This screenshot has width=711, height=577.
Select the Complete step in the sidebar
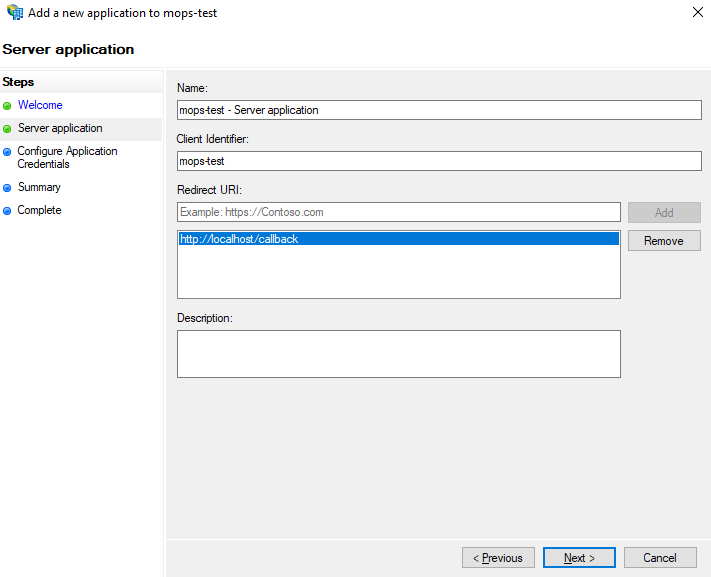[x=39, y=210]
